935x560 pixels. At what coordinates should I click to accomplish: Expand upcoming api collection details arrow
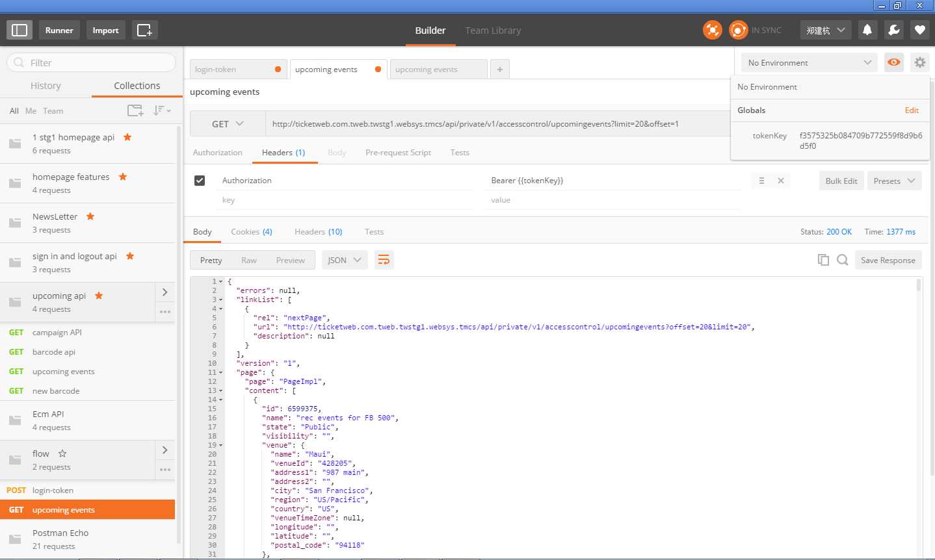165,292
